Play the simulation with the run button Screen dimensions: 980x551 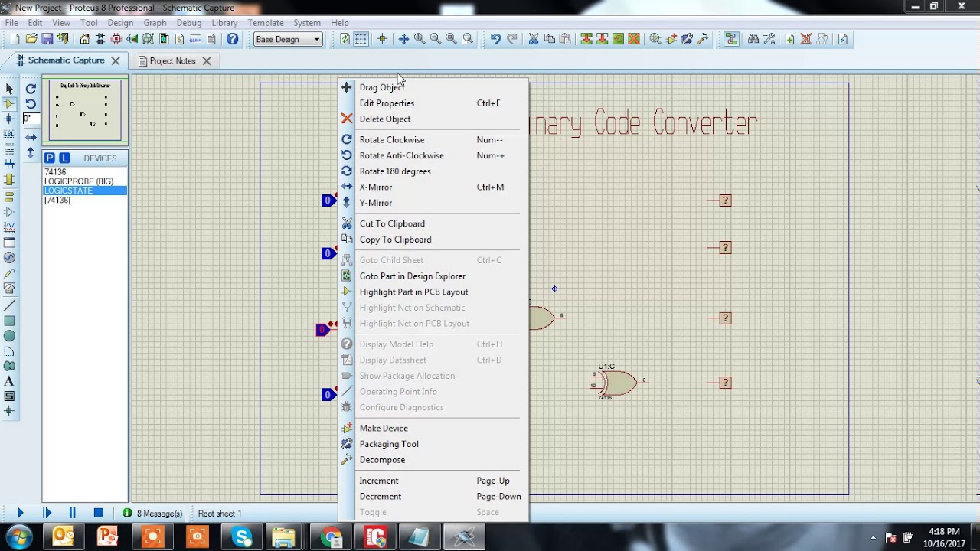point(20,514)
